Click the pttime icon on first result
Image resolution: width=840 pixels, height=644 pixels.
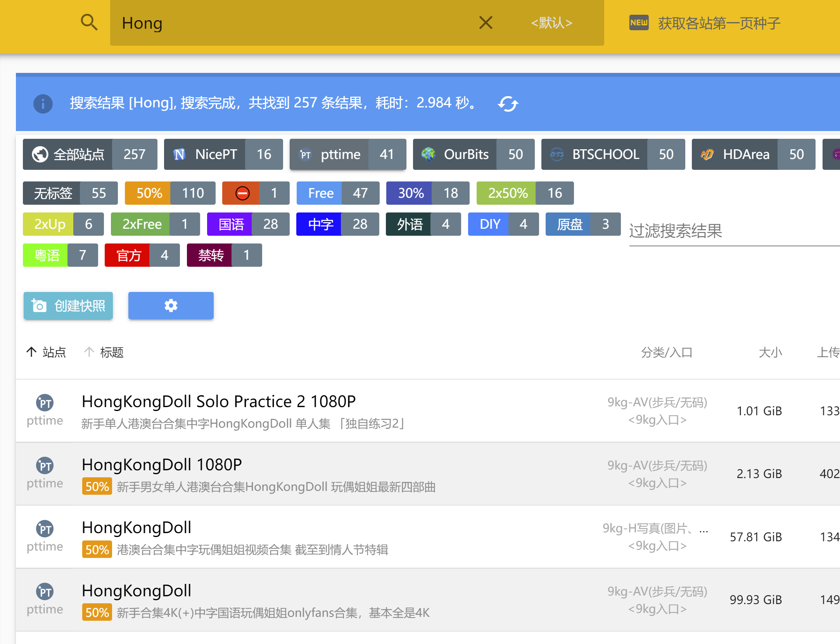pyautogui.click(x=45, y=403)
